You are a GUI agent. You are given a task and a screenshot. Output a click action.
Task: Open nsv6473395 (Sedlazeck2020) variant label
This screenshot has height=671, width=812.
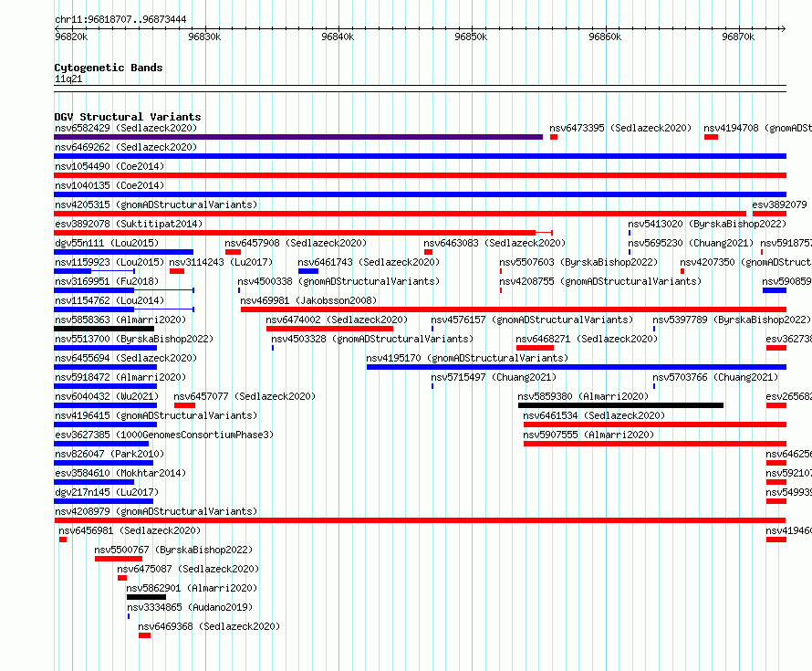pyautogui.click(x=620, y=128)
